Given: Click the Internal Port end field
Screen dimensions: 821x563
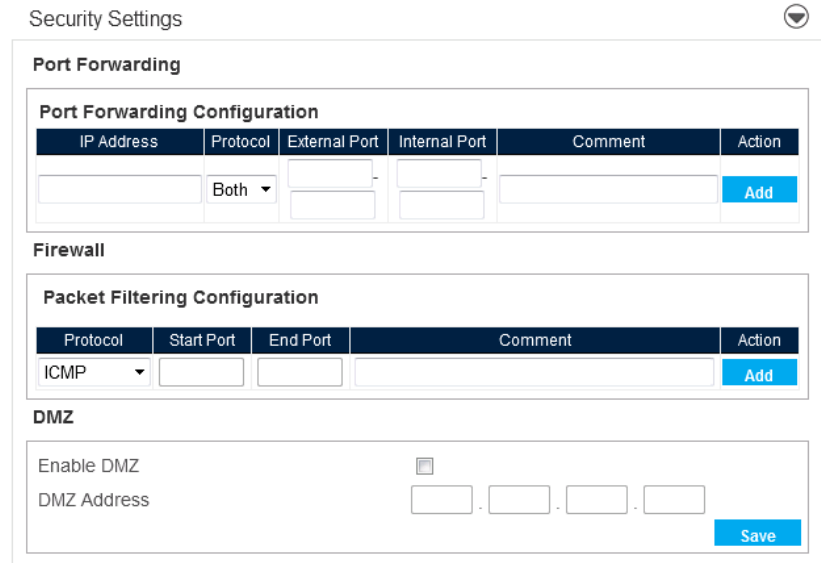Looking at the screenshot, I should click(x=442, y=205).
